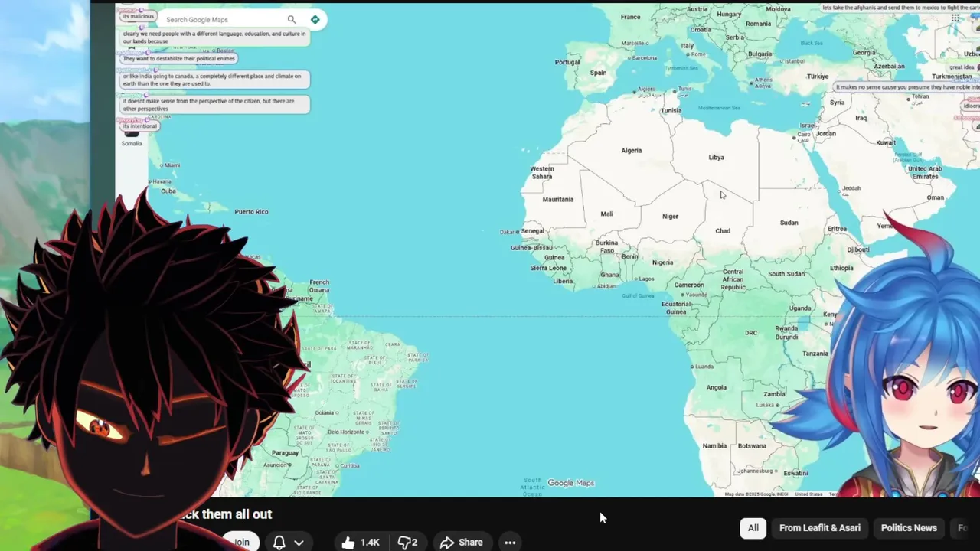Click the Mauritania label
The image size is (980, 551).
pyautogui.click(x=557, y=200)
